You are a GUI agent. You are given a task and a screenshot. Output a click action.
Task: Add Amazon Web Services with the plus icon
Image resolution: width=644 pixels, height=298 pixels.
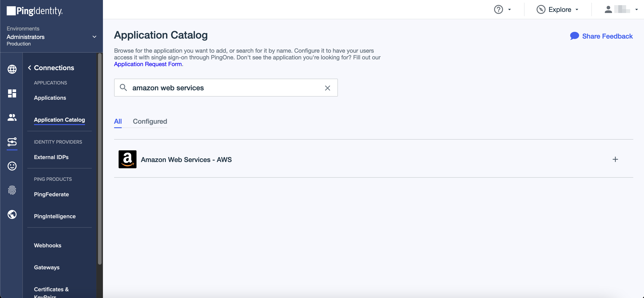(x=615, y=159)
